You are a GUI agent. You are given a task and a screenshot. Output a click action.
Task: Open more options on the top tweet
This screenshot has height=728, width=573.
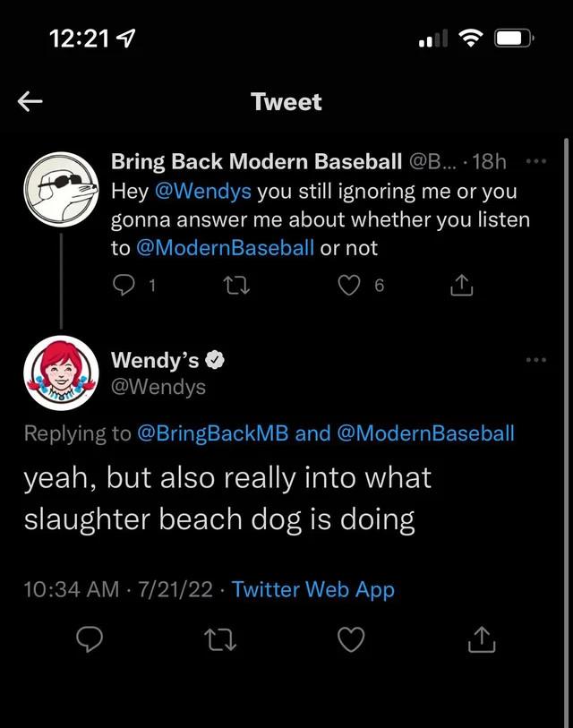(536, 162)
